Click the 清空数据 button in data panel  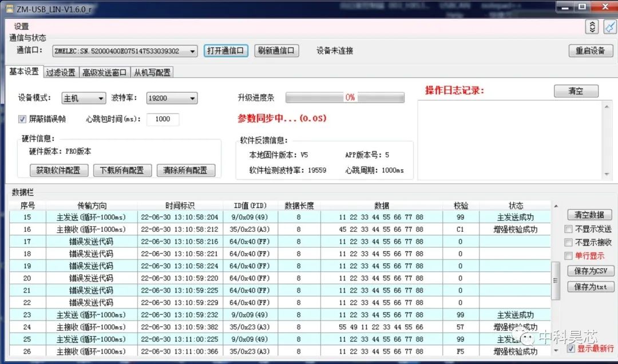point(590,215)
